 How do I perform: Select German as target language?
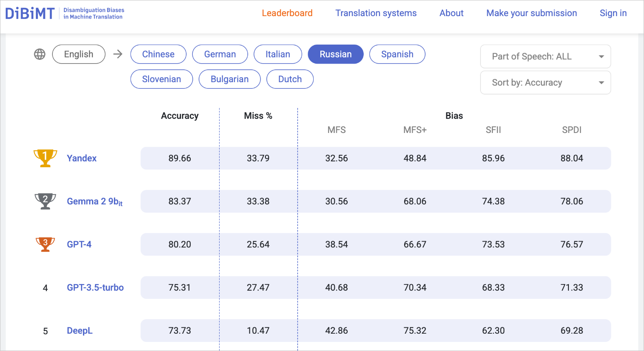pos(220,54)
